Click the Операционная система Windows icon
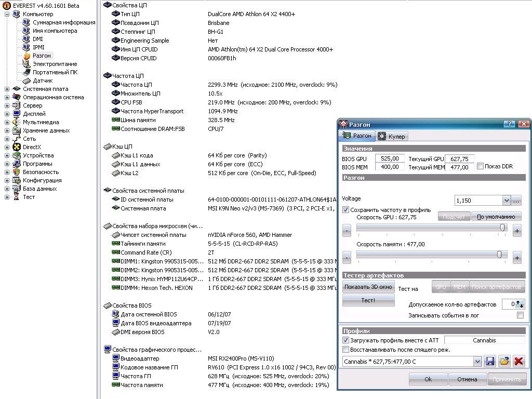532x399 pixels. click(16, 97)
